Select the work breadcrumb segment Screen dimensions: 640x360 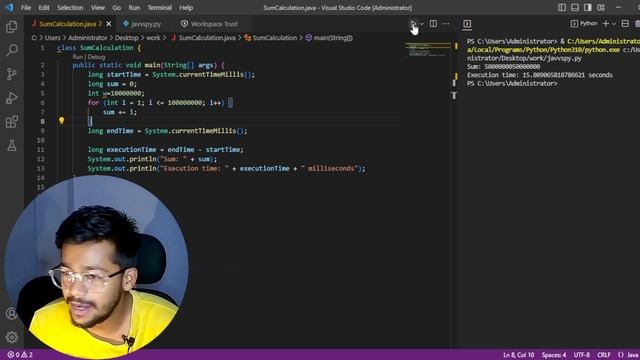pyautogui.click(x=153, y=38)
